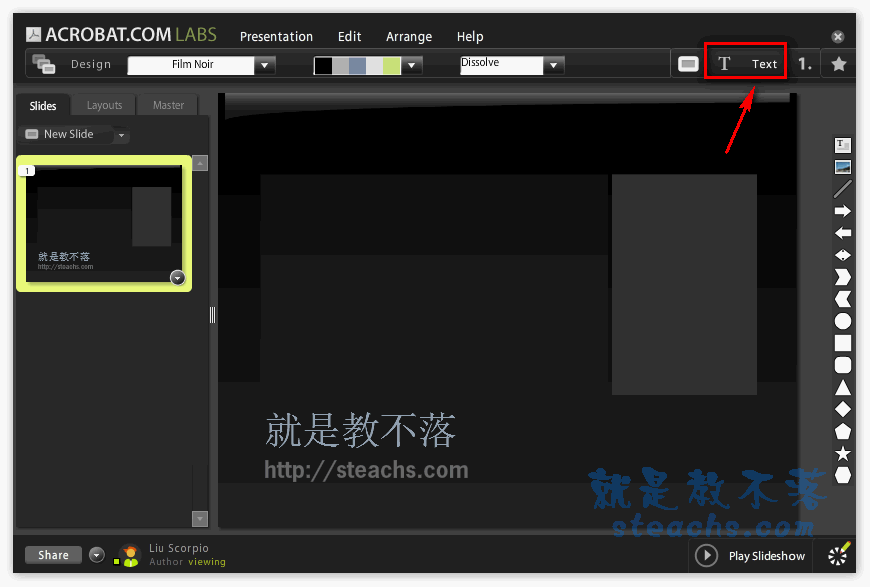Image resolution: width=870 pixels, height=587 pixels.
Task: Click the slide icon beside Text tool
Action: pyautogui.click(x=688, y=64)
